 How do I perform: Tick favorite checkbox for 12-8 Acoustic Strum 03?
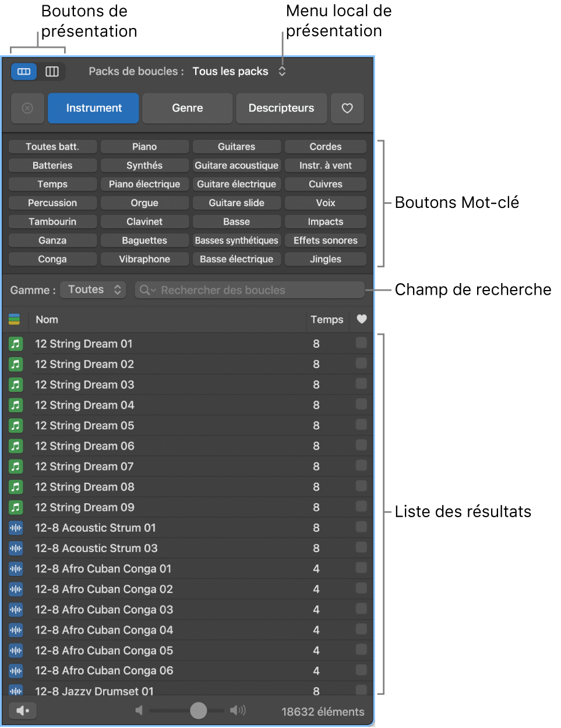click(361, 547)
